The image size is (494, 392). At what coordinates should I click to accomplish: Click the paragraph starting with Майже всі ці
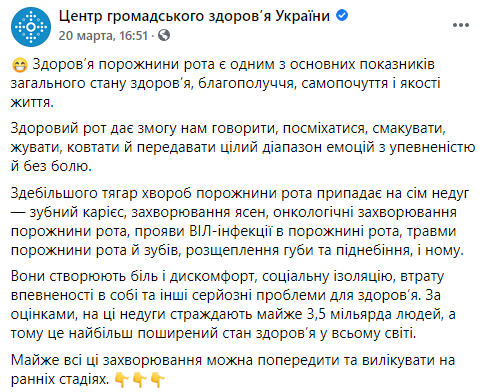pos(233,369)
